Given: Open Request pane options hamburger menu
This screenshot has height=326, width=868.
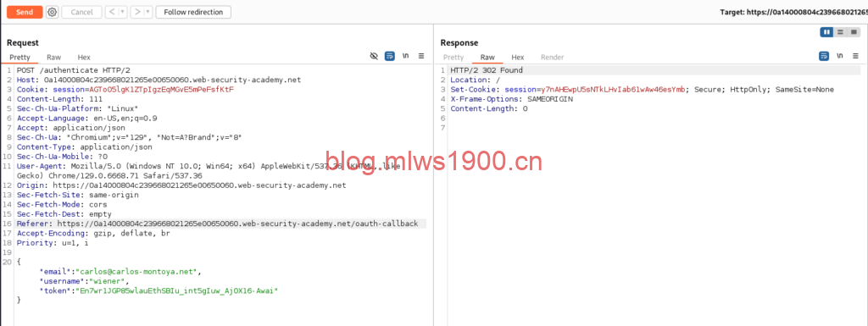Looking at the screenshot, I should [421, 57].
